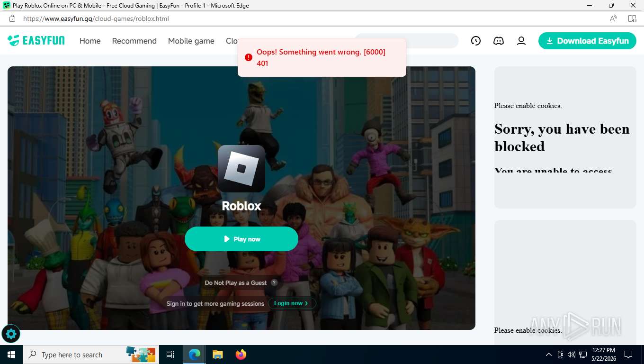Click 'Sorry, you have been blocked' text
Image resolution: width=644 pixels, height=364 pixels.
tap(562, 137)
